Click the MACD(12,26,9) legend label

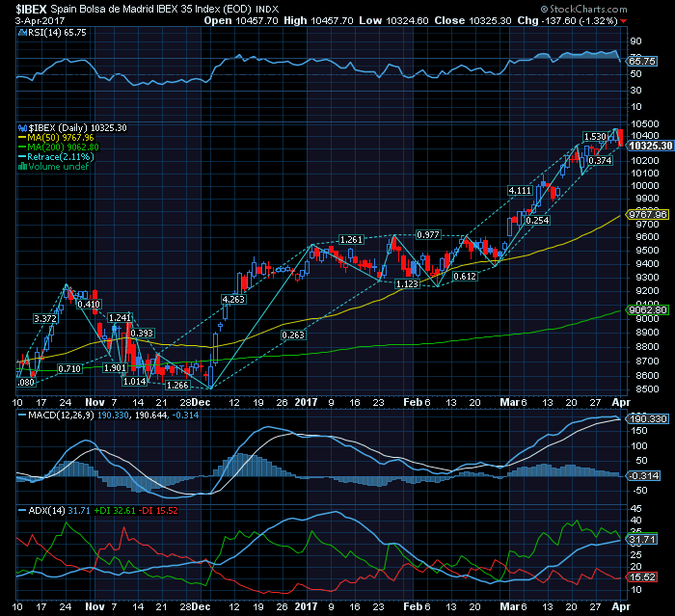[x=61, y=415]
